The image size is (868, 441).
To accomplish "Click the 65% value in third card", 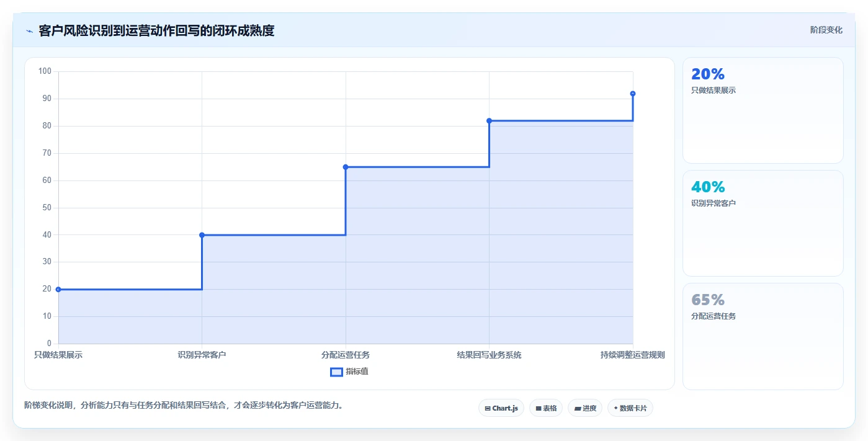I will point(708,300).
